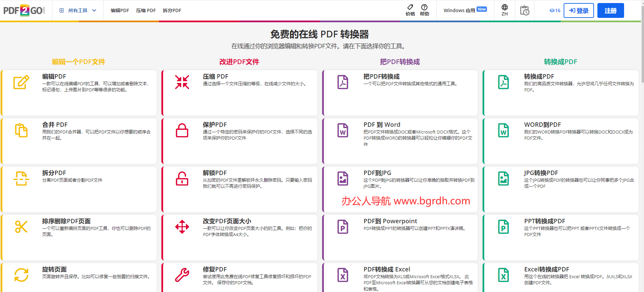The width and height of the screenshot is (644, 292).
Task: Click the 把PDF转换成 column heading
Action: (x=400, y=62)
